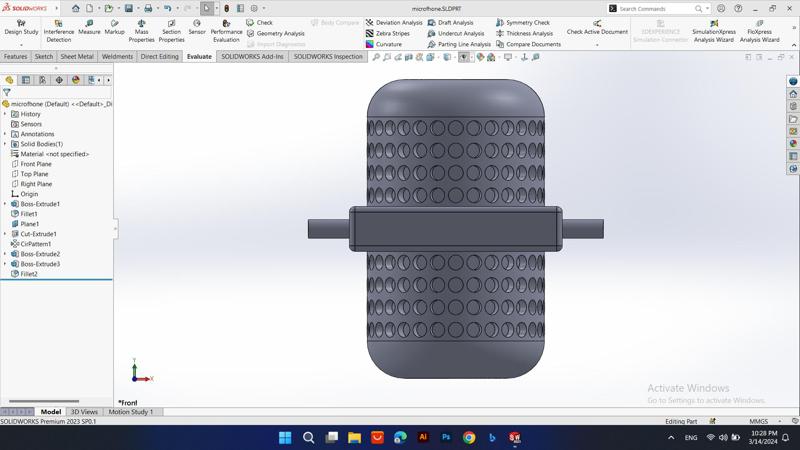Open the SOLIDWORKS Inspection tab

point(328,57)
